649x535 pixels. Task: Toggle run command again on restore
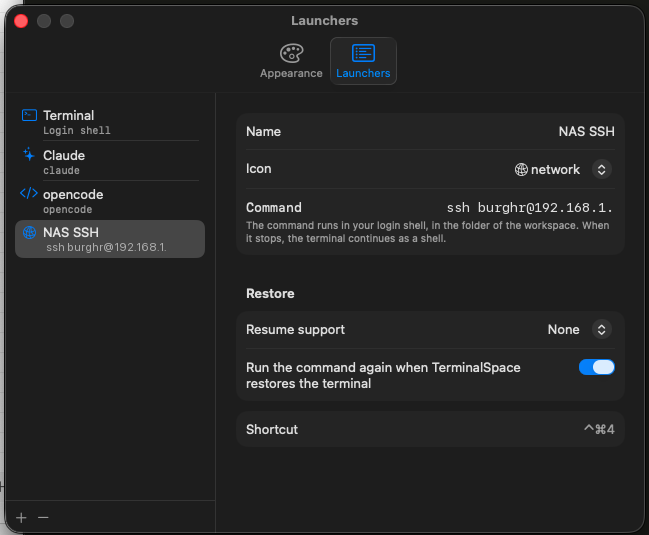click(596, 367)
